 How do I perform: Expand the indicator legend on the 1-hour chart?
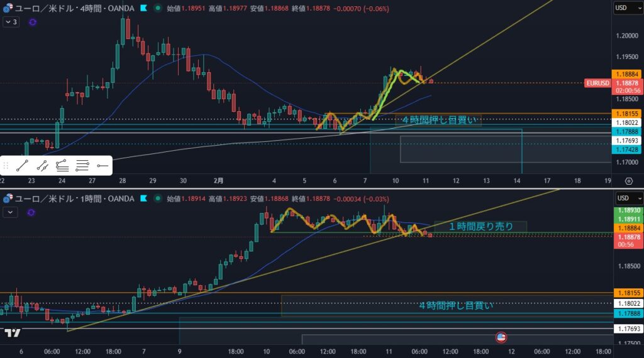coord(9,212)
